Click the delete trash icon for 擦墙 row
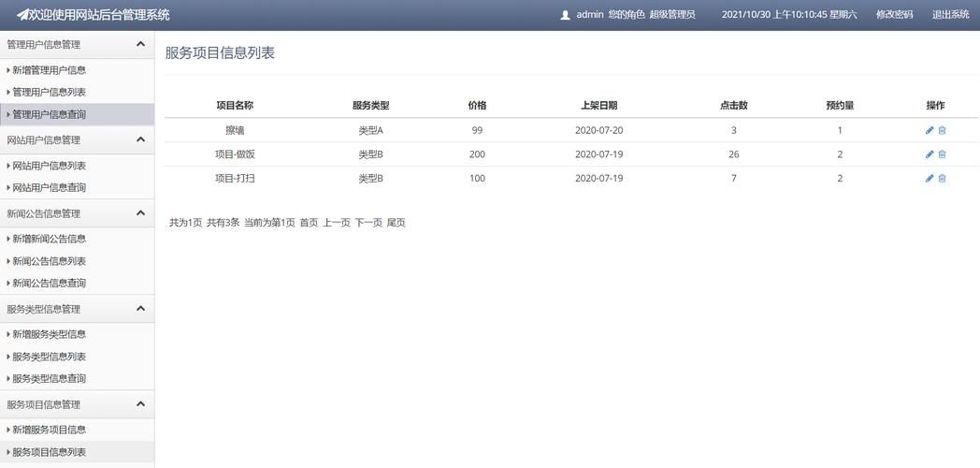Image resolution: width=980 pixels, height=468 pixels. (942, 130)
